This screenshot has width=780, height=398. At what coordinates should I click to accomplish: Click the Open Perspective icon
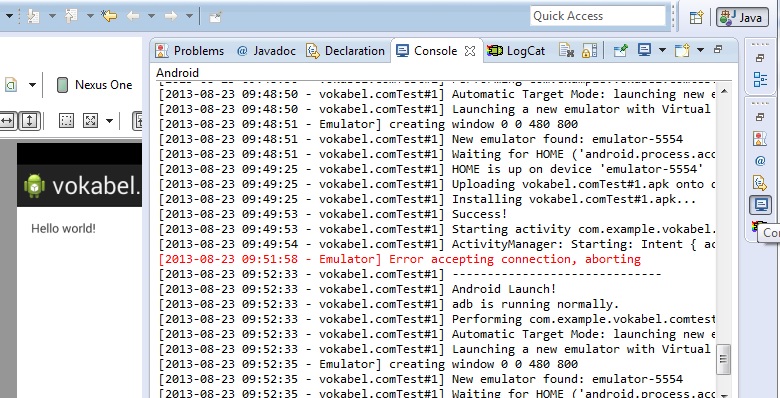coord(696,17)
